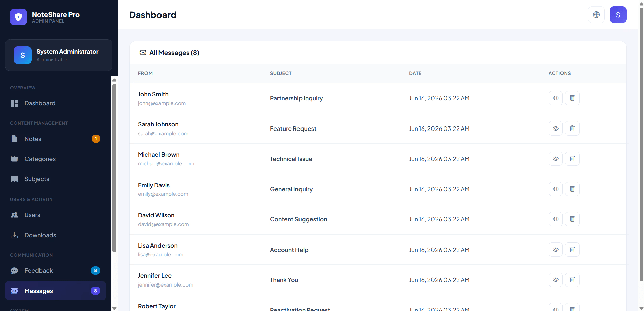Open Subjects in the sidebar
Screen dimensions: 644x311
(55, 179)
